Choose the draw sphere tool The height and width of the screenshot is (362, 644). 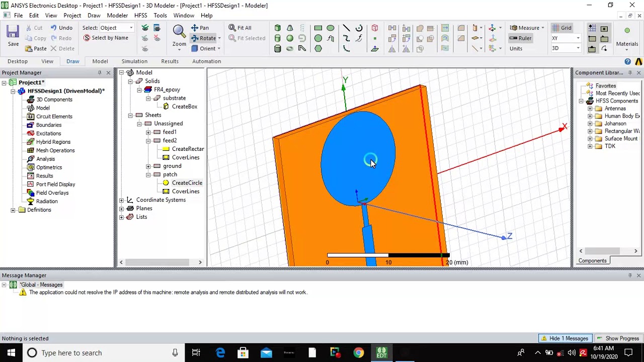[x=290, y=38]
